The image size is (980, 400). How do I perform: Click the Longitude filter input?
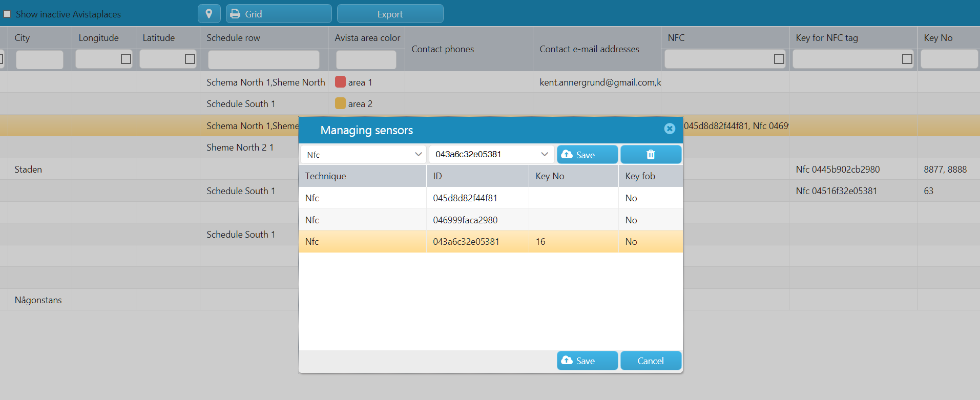point(97,59)
